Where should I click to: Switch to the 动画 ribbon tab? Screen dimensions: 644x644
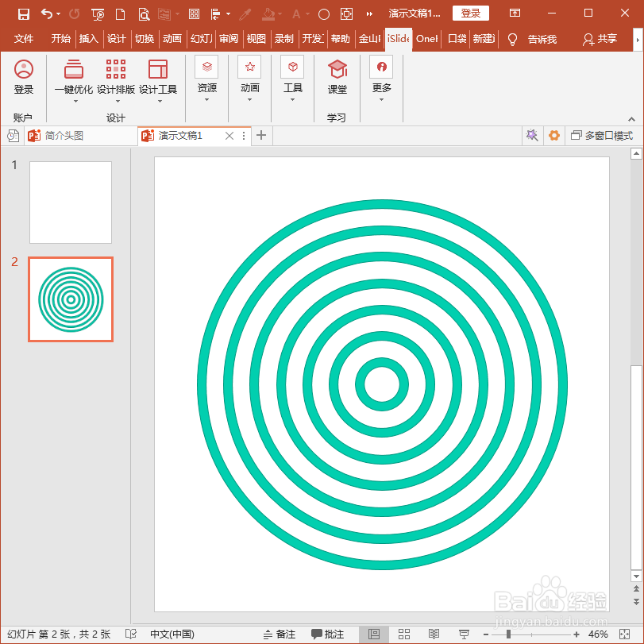(172, 39)
